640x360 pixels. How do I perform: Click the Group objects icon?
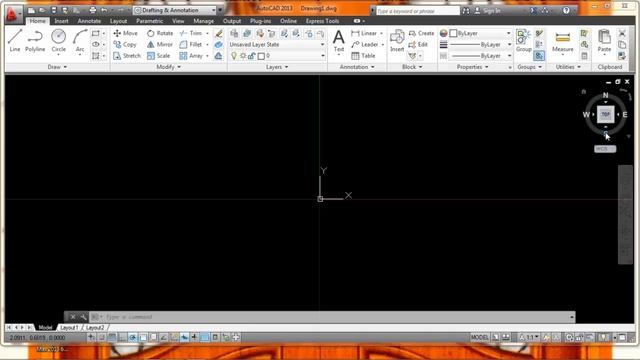tap(523, 40)
